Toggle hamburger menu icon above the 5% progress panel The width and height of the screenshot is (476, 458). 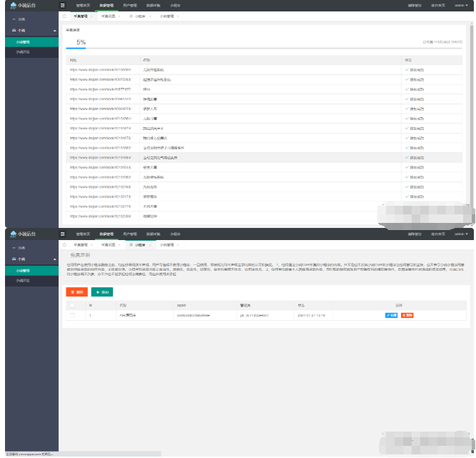[62, 5]
